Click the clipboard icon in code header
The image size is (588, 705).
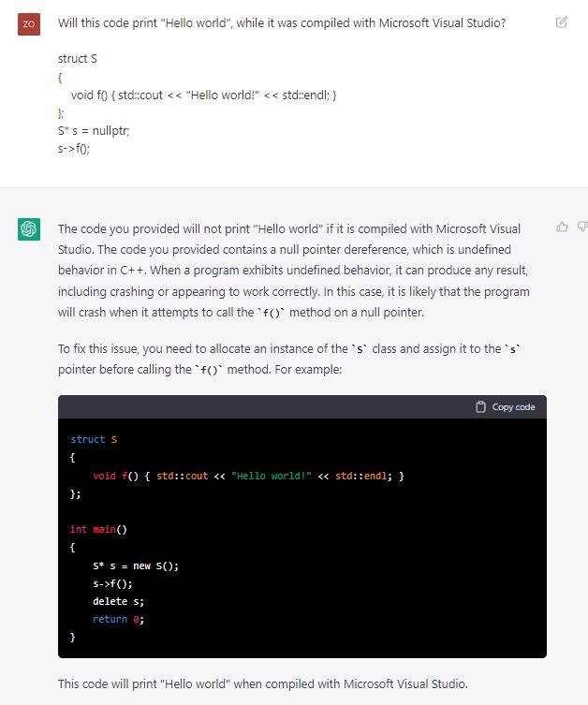pyautogui.click(x=481, y=406)
